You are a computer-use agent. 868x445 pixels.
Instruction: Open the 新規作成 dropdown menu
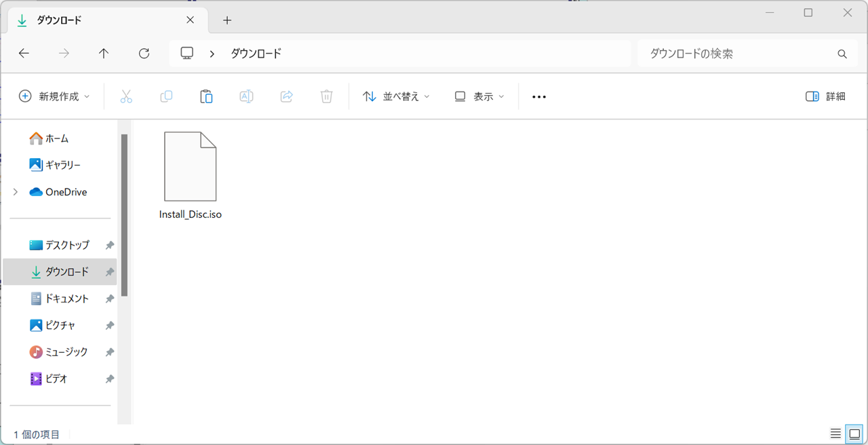click(x=54, y=96)
